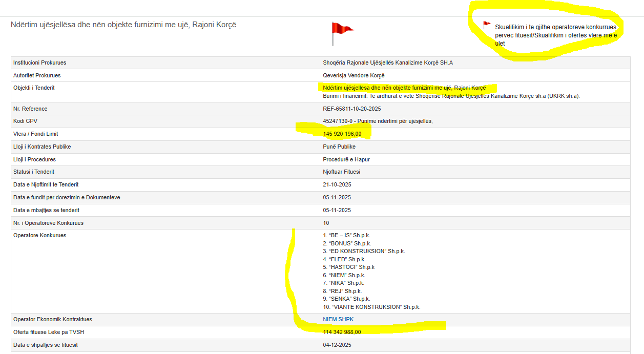Open the NIEM SHPK contractor link
Screen dimensions: 644x354
pos(338,319)
